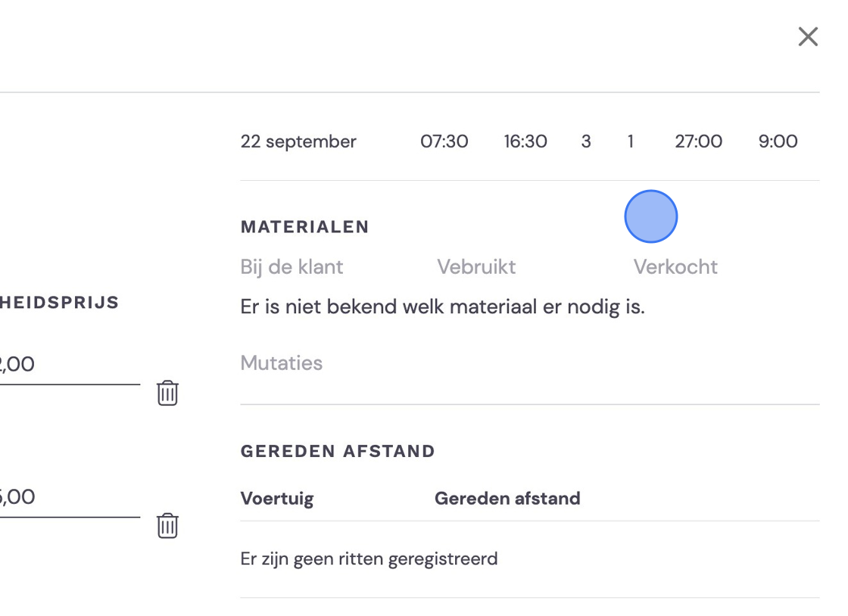The height and width of the screenshot is (616, 848).
Task: Click the MATERIALEN section heading
Action: click(x=304, y=227)
